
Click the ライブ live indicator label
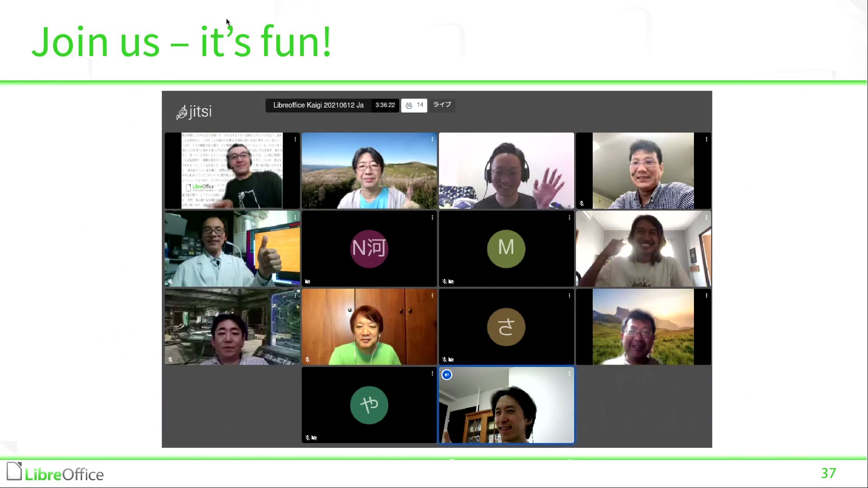click(442, 105)
